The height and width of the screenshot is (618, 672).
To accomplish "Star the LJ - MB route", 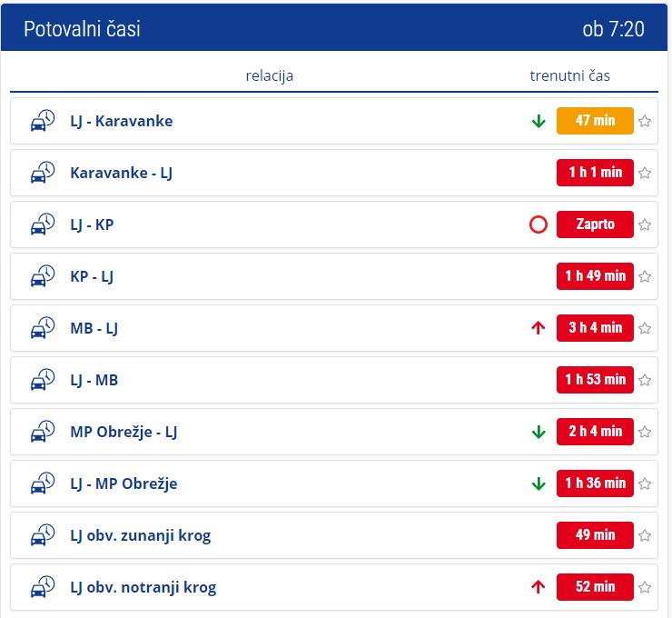I will pyautogui.click(x=645, y=380).
